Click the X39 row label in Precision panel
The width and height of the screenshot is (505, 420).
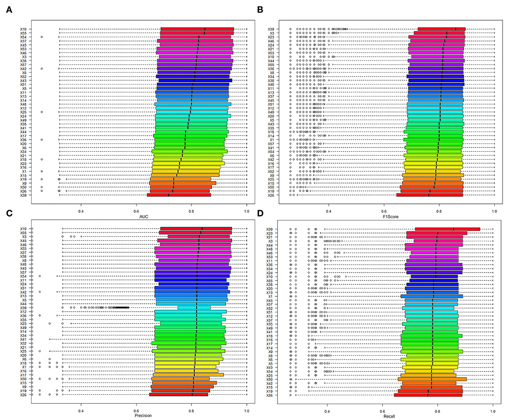pyautogui.click(x=23, y=308)
